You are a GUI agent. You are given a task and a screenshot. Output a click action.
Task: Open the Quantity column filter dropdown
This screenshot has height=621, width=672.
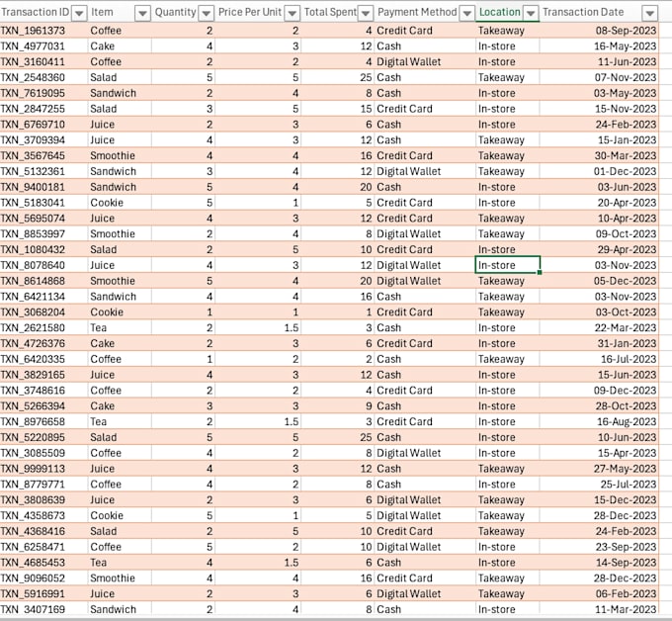pyautogui.click(x=207, y=13)
